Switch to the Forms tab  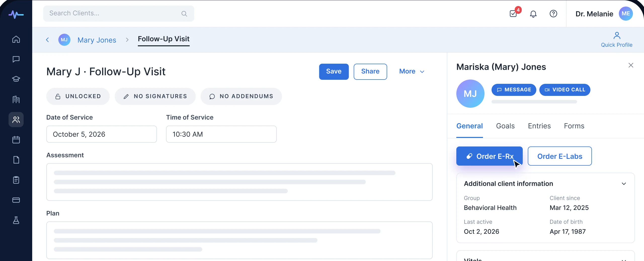574,126
